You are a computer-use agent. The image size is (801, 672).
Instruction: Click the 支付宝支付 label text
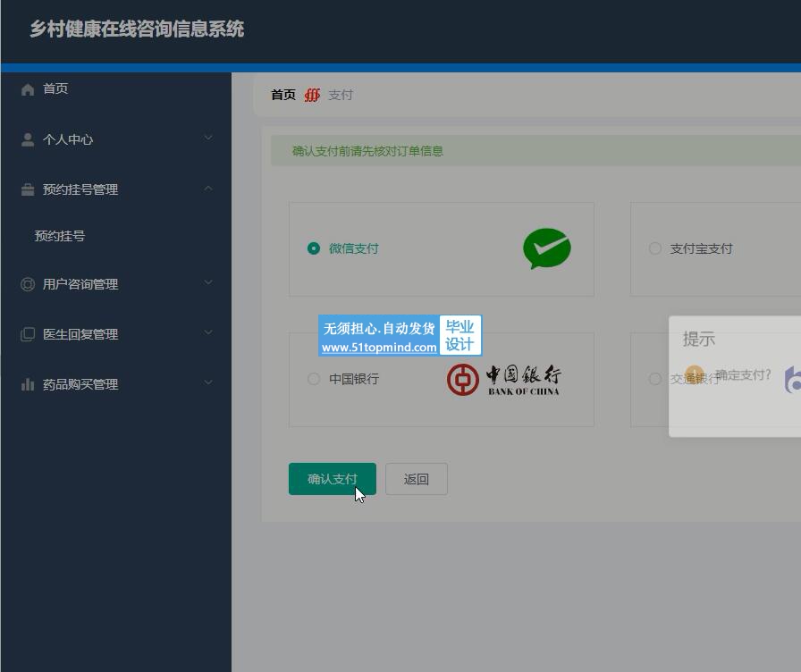click(x=701, y=248)
